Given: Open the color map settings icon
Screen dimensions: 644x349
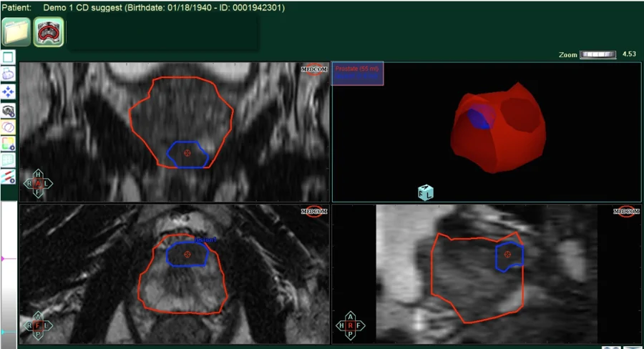Looking at the screenshot, I should 8,143.
